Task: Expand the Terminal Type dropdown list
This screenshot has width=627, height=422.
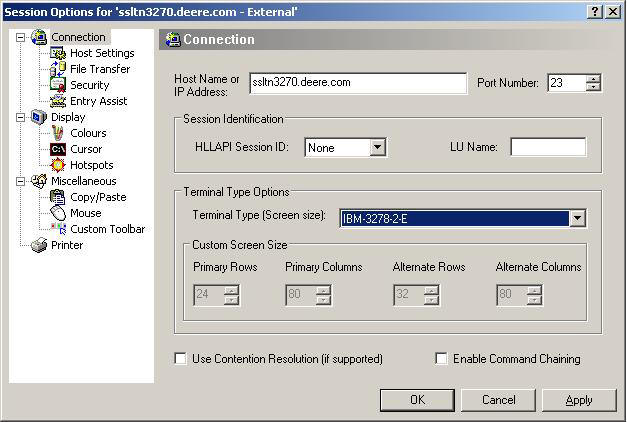Action: tap(577, 218)
